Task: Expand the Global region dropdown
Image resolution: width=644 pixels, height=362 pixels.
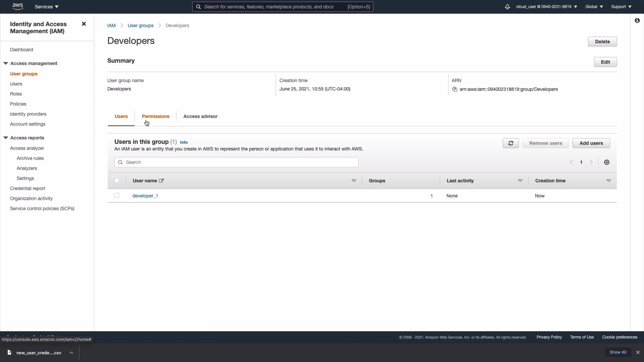Action: (594, 7)
